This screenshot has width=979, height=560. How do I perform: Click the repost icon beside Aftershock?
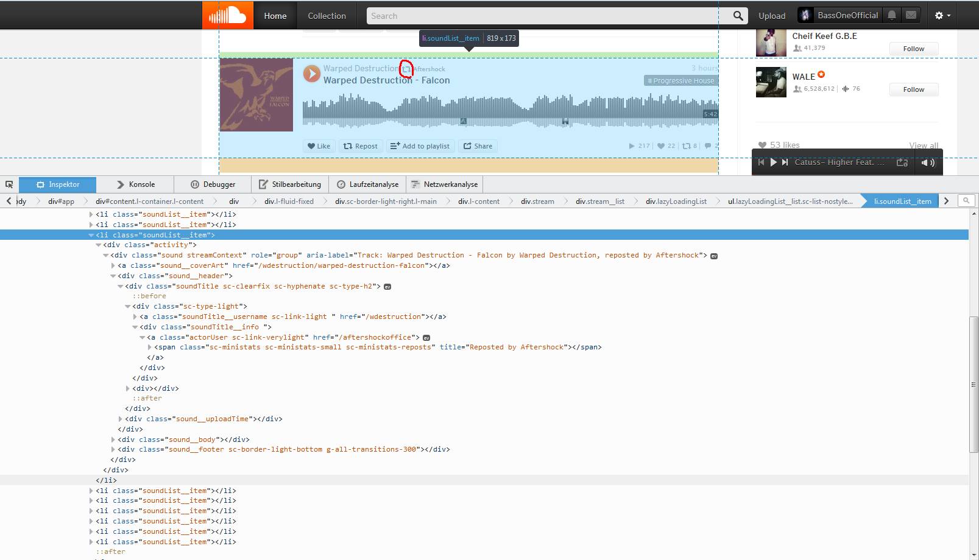point(406,69)
